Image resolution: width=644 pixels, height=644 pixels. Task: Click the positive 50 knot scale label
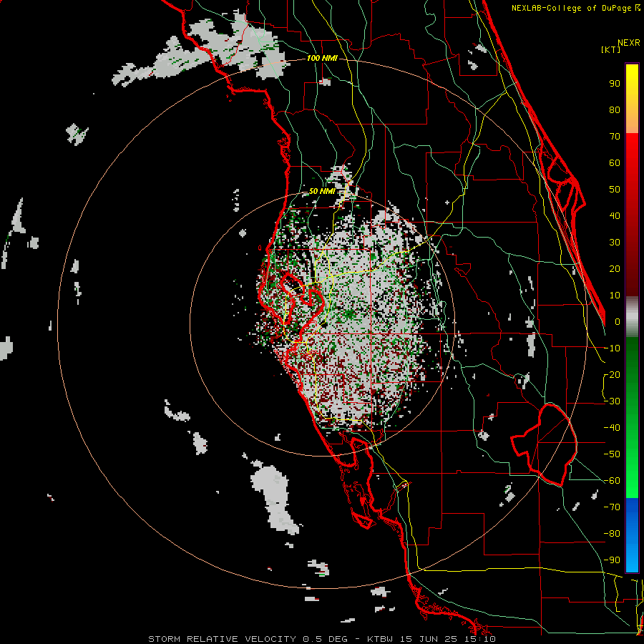click(615, 190)
